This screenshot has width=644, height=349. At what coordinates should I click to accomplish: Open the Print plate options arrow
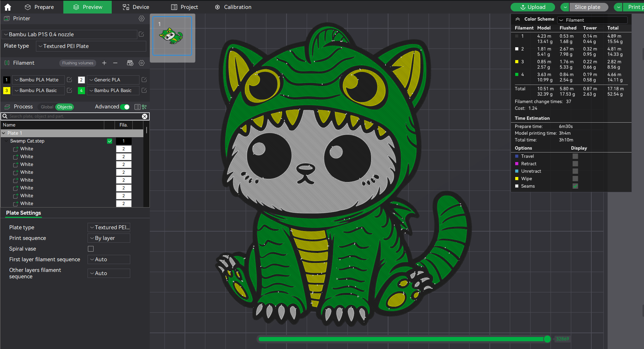pos(619,7)
